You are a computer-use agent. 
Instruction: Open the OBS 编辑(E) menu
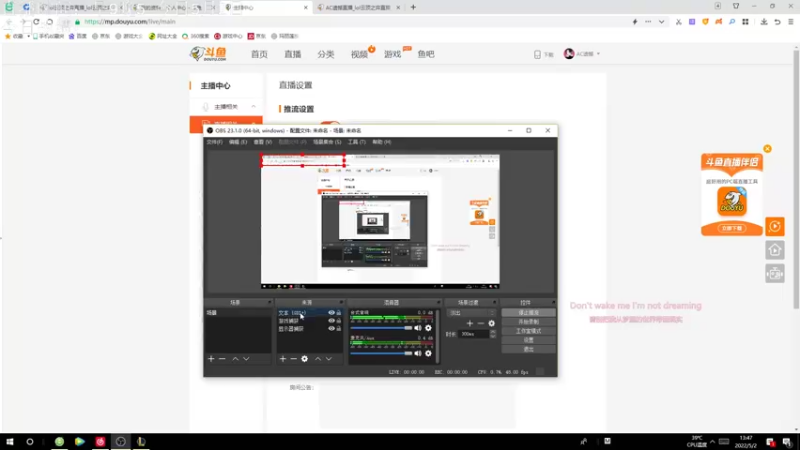click(238, 142)
